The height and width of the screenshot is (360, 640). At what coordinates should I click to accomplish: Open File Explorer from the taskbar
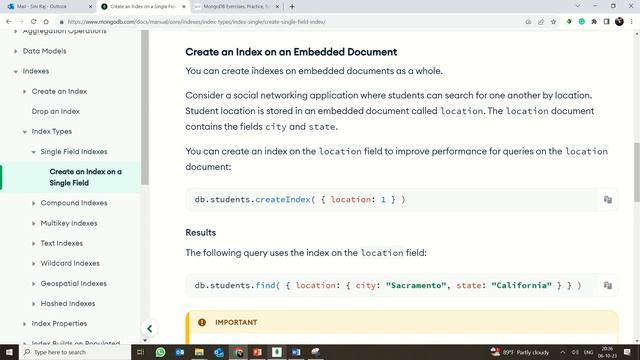tap(199, 352)
